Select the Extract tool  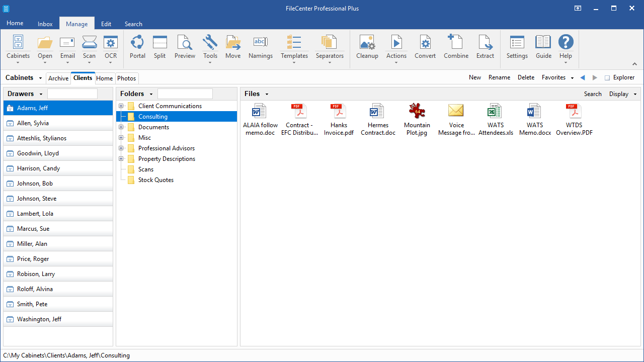point(485,48)
